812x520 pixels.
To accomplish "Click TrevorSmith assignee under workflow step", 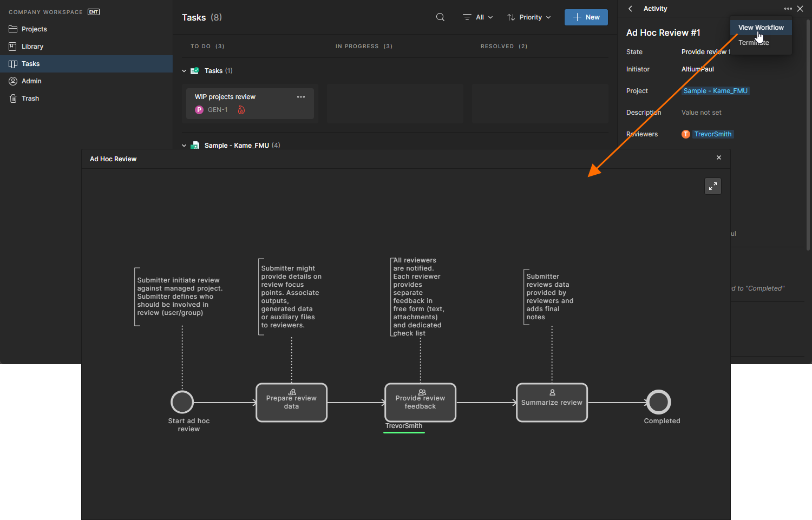I will [404, 426].
